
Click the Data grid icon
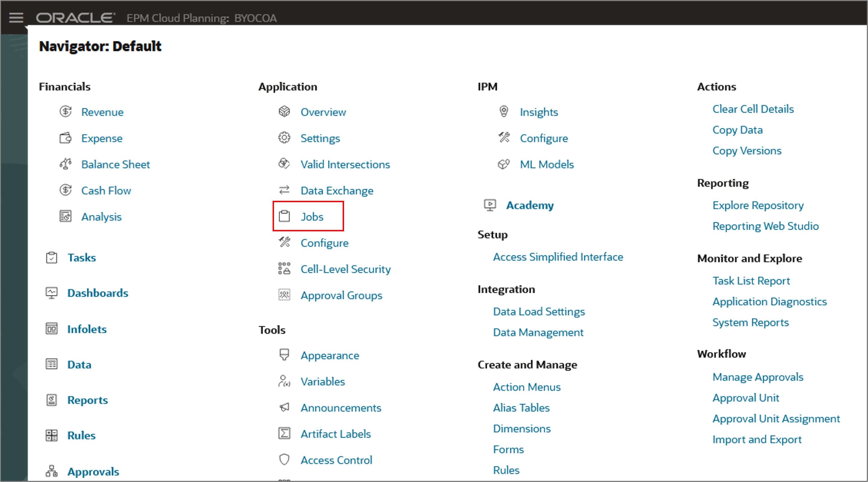pyautogui.click(x=52, y=364)
